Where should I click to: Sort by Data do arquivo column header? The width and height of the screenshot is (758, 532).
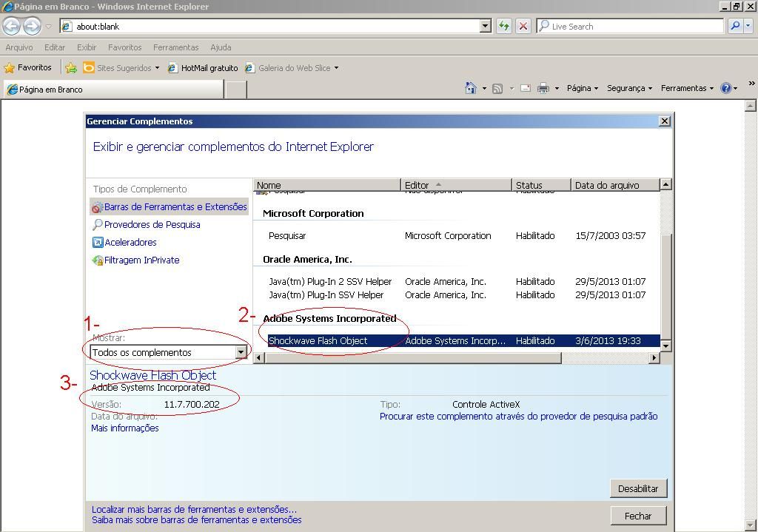tap(615, 185)
